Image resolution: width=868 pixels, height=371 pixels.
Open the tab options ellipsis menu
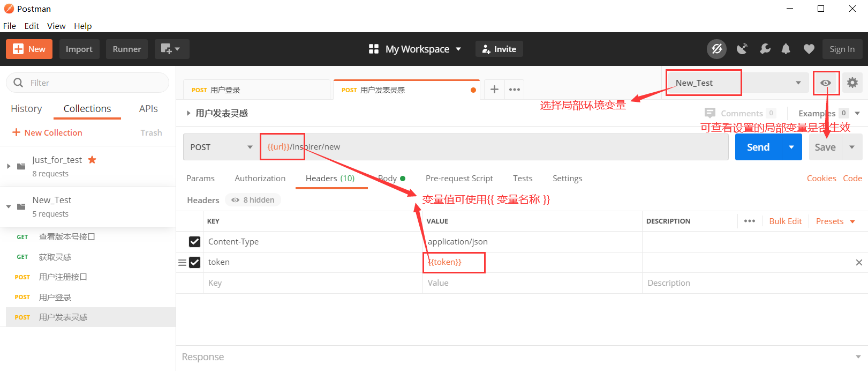click(515, 90)
